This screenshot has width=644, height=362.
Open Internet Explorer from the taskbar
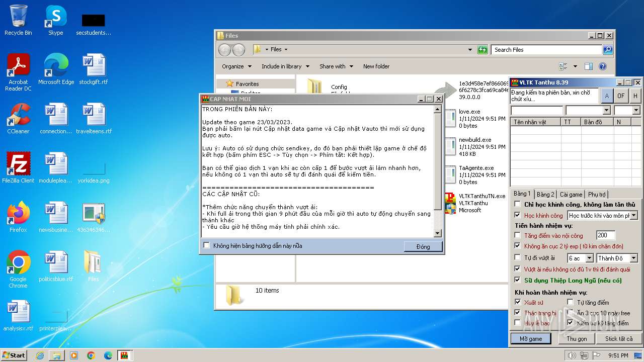tap(40, 355)
